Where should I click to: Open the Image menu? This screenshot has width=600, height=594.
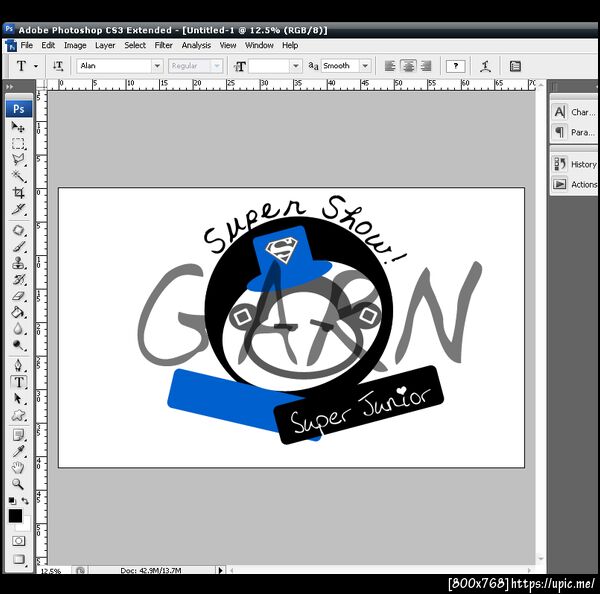coord(75,46)
